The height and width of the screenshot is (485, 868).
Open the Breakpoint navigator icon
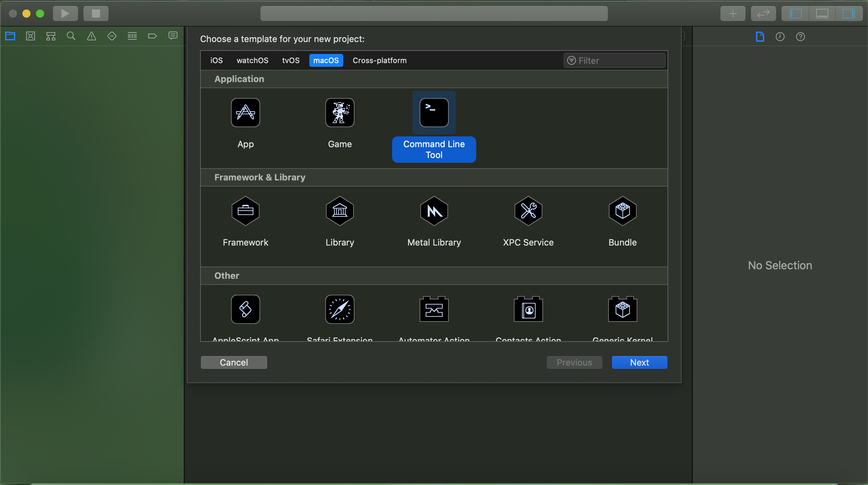153,36
